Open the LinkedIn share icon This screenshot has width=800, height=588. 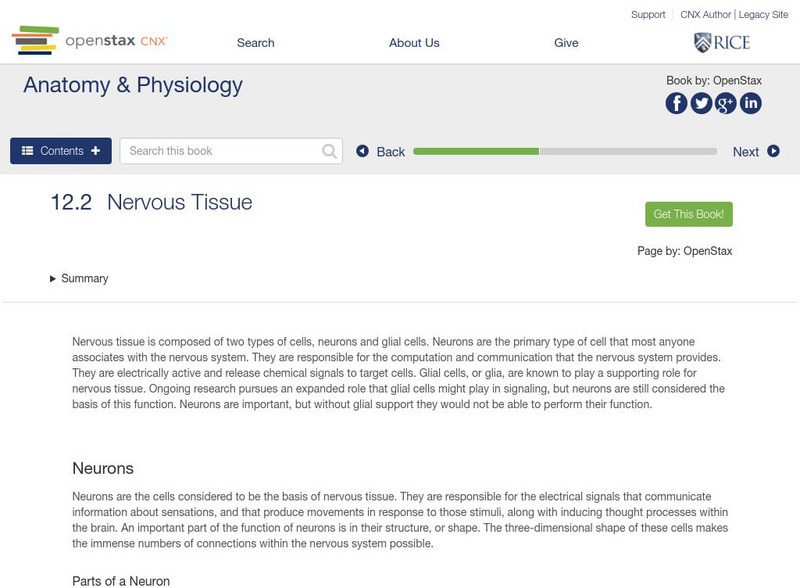750,103
